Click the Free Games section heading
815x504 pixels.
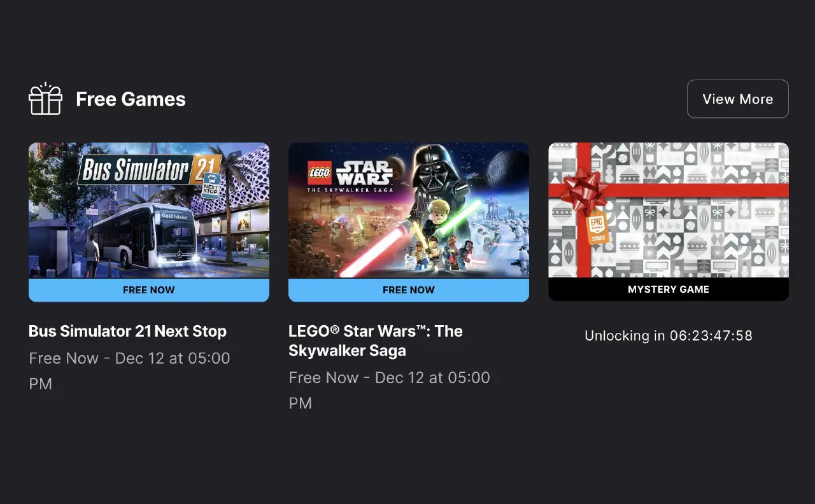click(131, 99)
